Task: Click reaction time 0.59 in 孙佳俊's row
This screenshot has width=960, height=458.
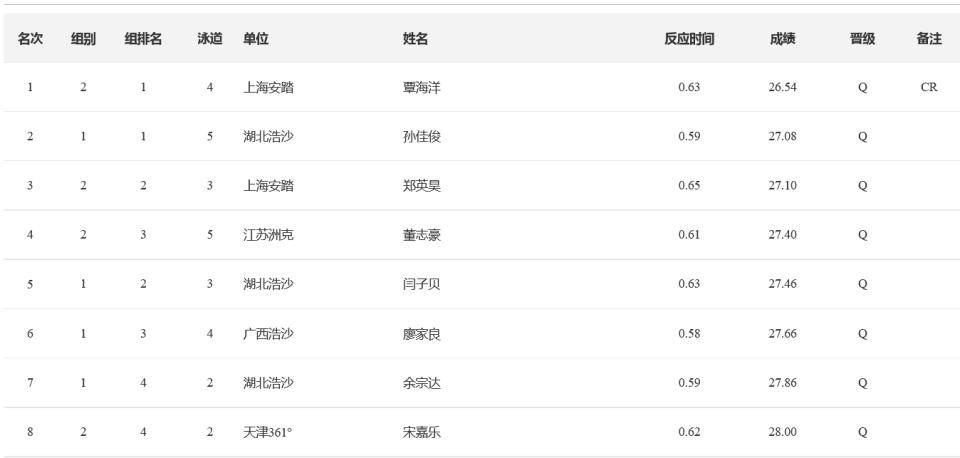Action: (x=689, y=136)
